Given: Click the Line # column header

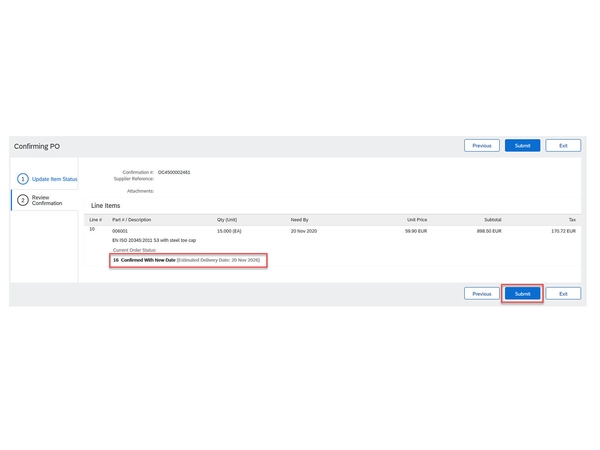Looking at the screenshot, I should point(95,219).
